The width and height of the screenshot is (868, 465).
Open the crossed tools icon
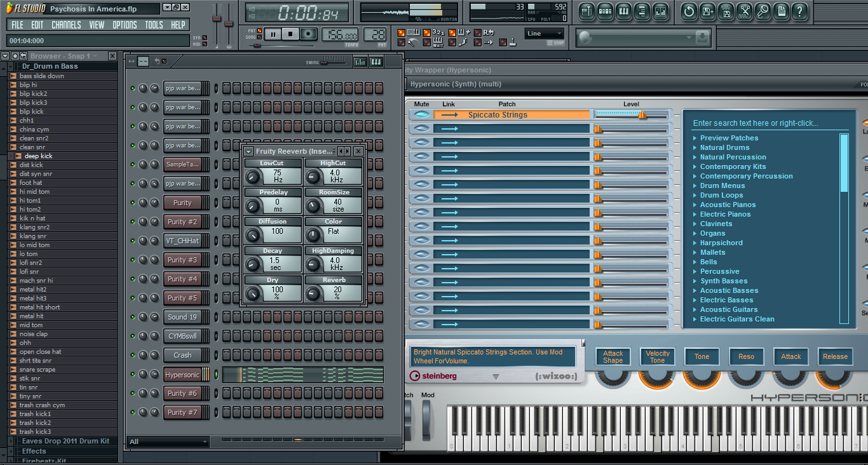coord(745,11)
